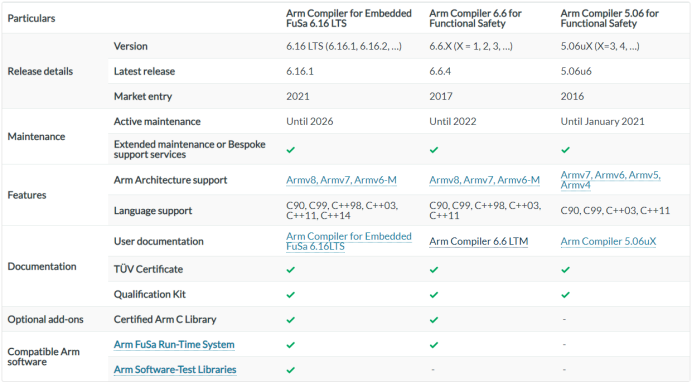Open Arm Compiler 5.06uX documentation link
Viewport: 693px width, 384px height.
pyautogui.click(x=608, y=241)
